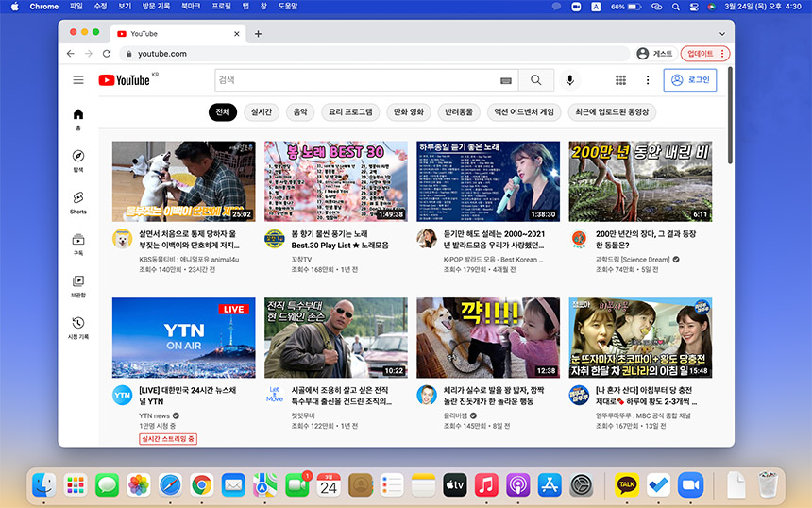
Task: Go back in Chrome
Action: pyautogui.click(x=71, y=53)
